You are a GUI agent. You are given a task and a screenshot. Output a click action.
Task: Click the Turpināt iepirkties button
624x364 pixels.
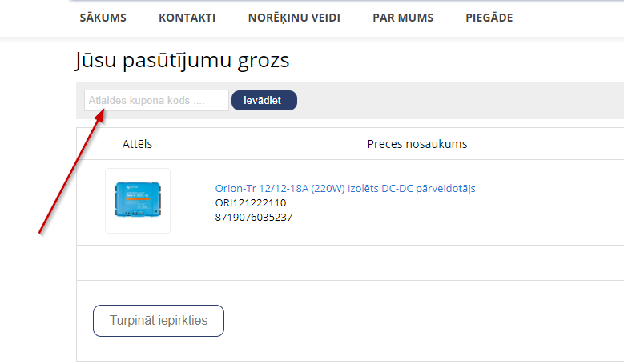point(159,321)
